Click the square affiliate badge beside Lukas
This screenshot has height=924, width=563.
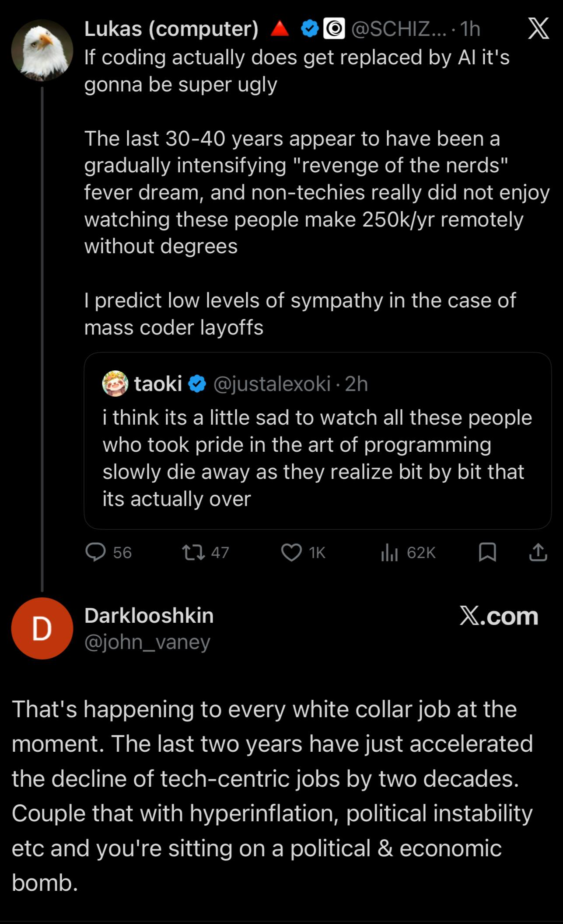pos(334,29)
